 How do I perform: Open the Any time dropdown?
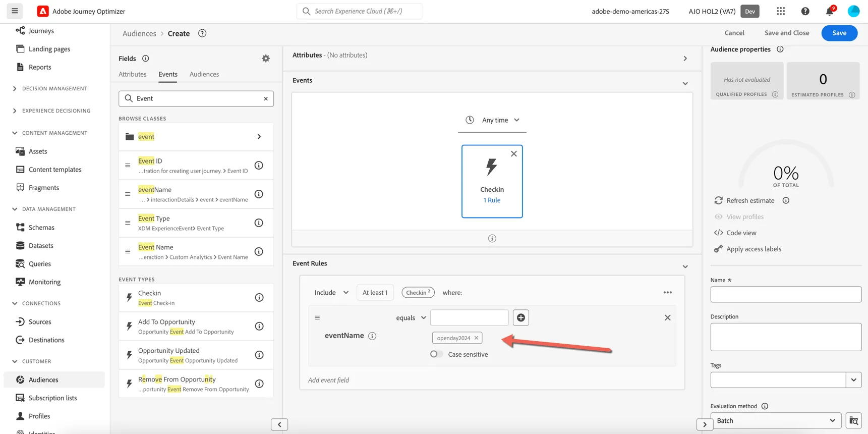492,120
